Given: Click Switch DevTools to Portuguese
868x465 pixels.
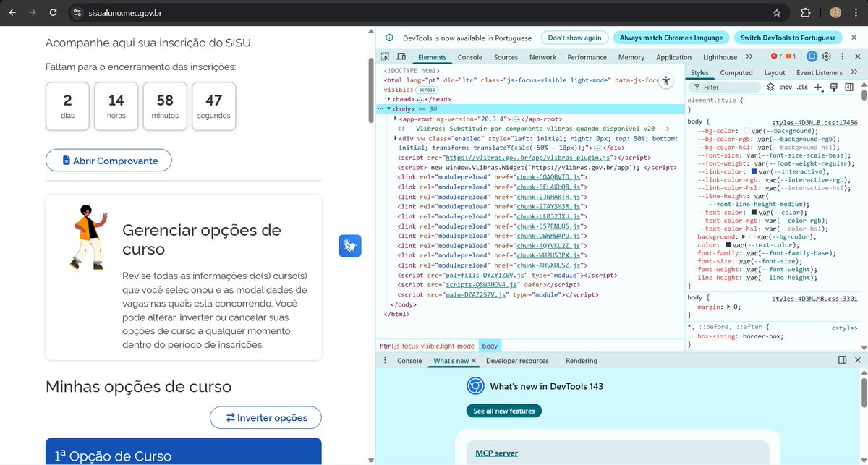Looking at the screenshot, I should pyautogui.click(x=788, y=38).
